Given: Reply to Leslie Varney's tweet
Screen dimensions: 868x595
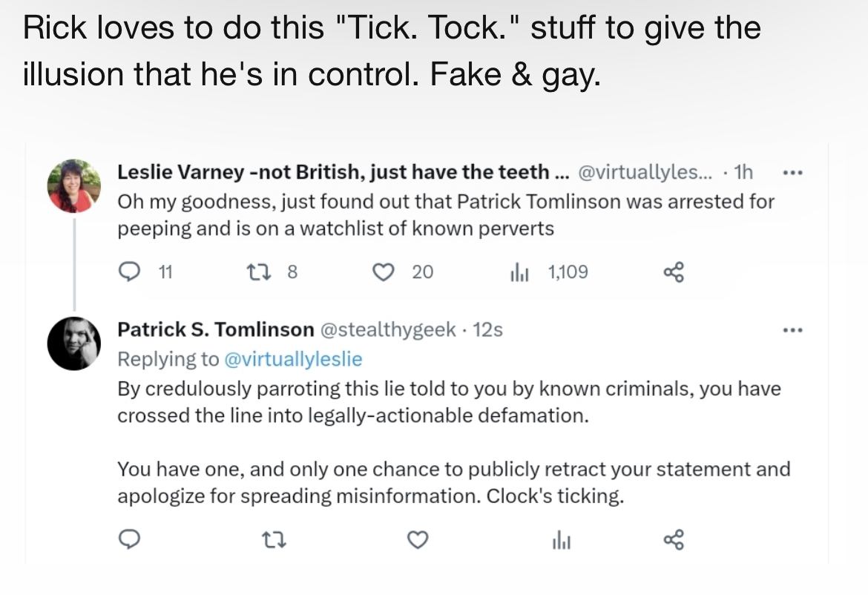Looking at the screenshot, I should click(x=130, y=272).
